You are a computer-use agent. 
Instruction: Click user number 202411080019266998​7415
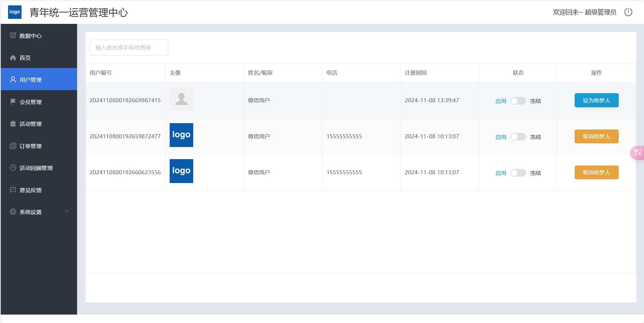click(x=125, y=100)
